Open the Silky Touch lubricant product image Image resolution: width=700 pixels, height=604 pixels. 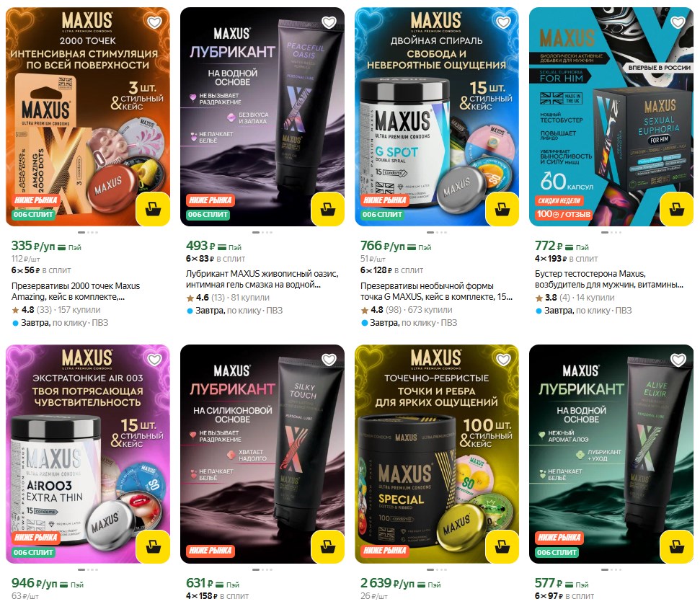tap(262, 453)
